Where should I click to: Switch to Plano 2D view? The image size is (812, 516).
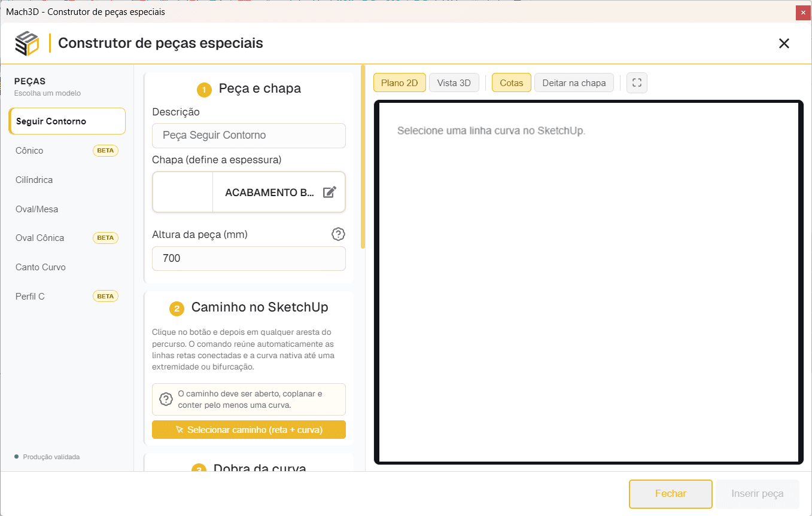[400, 83]
